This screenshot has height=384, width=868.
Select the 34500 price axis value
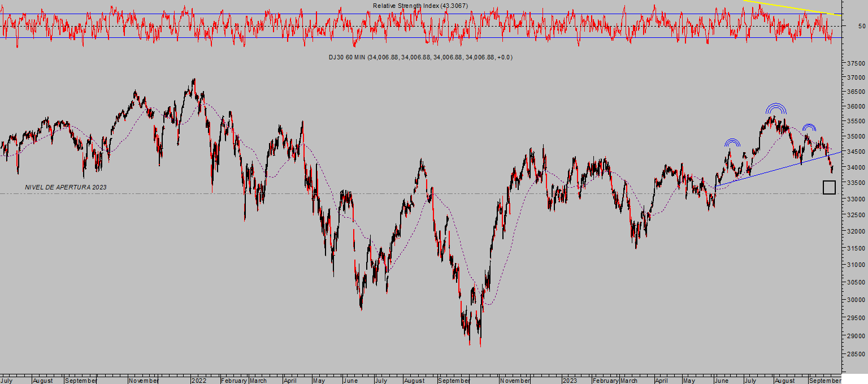tap(857, 152)
